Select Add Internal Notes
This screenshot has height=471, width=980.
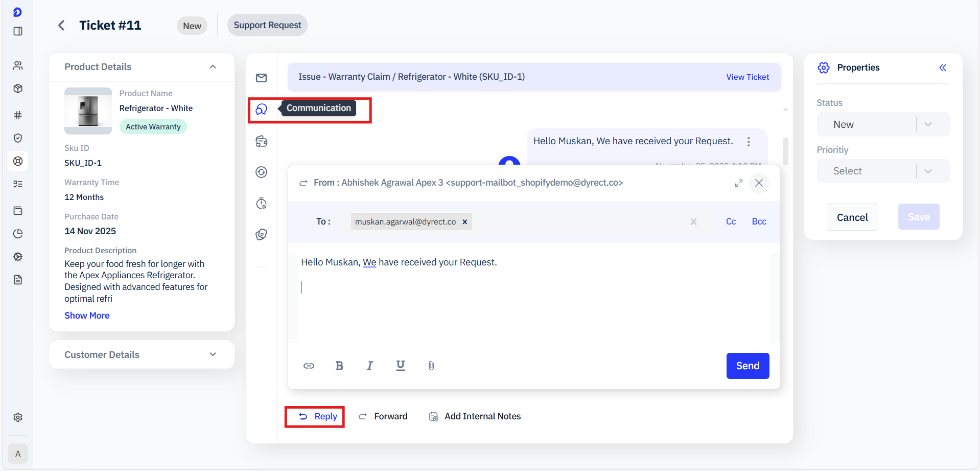475,416
